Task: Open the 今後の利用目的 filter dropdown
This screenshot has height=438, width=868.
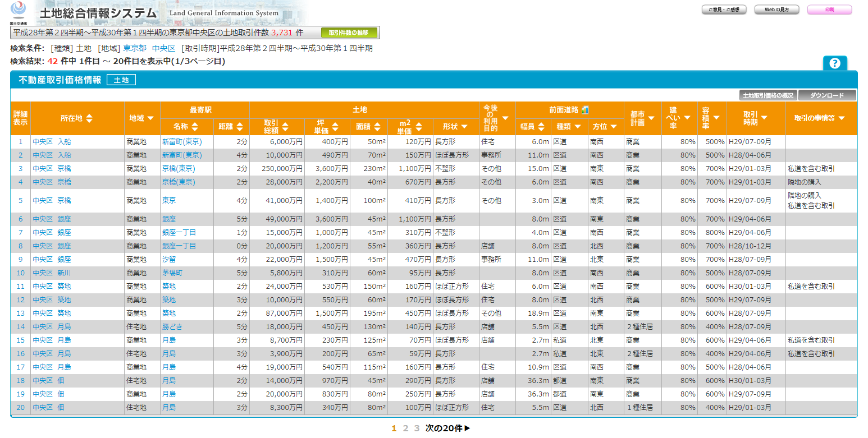Action: [505, 118]
